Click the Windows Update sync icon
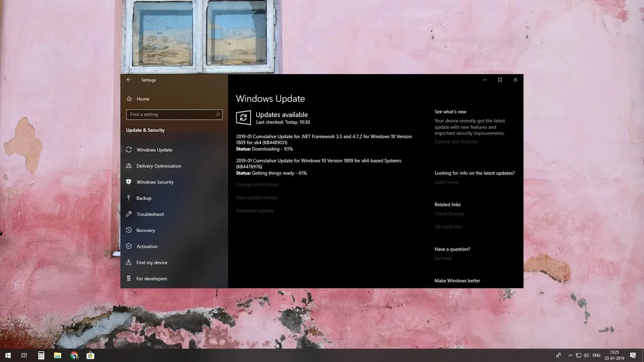 point(243,117)
